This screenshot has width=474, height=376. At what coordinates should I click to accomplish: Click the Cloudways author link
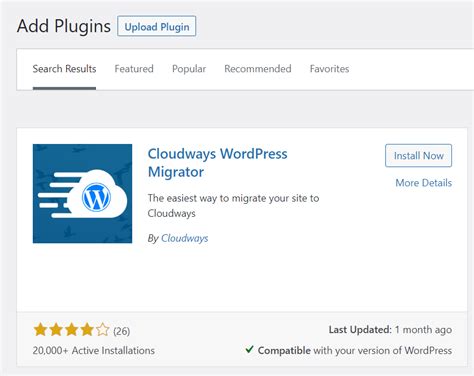pos(184,238)
